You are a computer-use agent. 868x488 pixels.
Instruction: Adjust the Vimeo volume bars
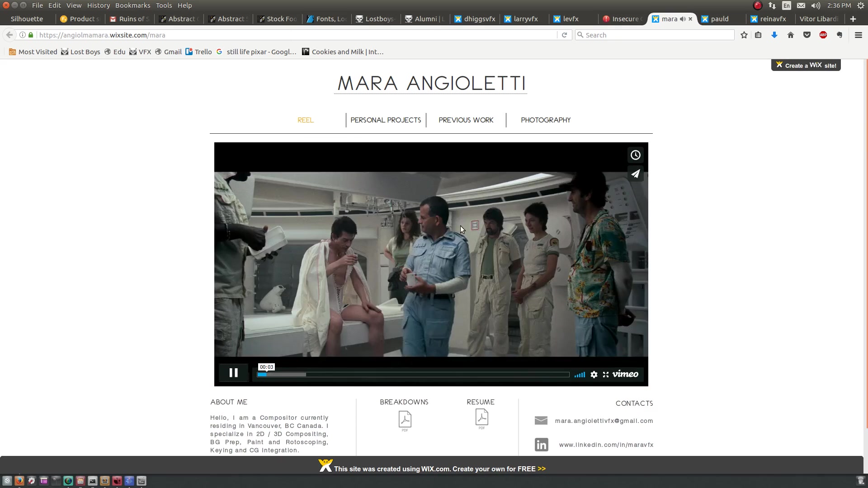pyautogui.click(x=580, y=375)
